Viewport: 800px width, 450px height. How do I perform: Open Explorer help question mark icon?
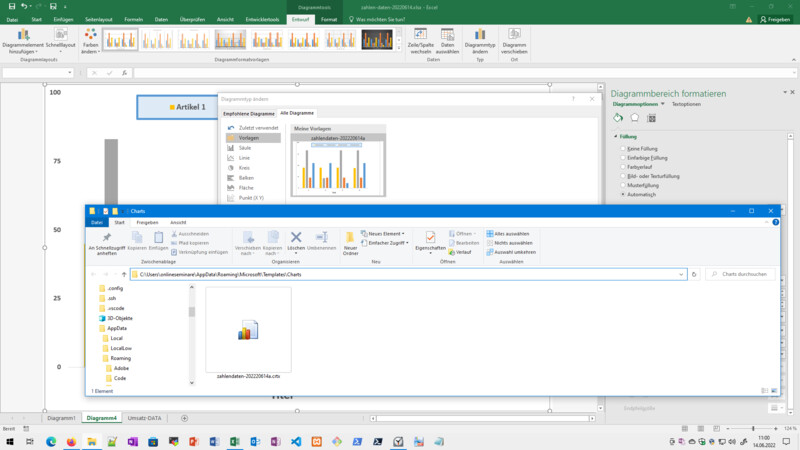[776, 222]
